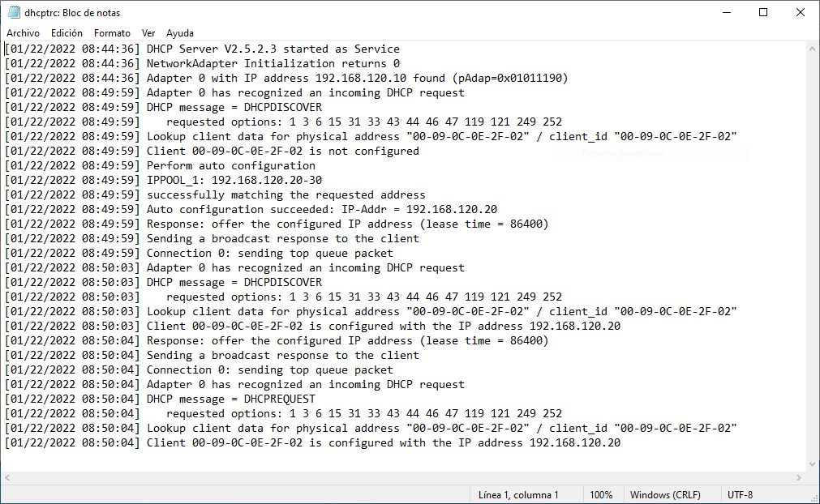Open the Archivo menu

coord(23,33)
